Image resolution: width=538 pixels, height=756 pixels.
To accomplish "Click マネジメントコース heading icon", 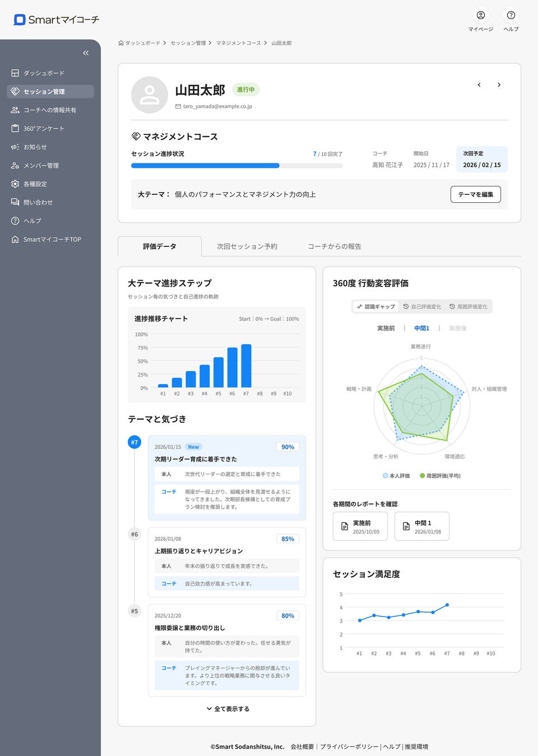I will pyautogui.click(x=136, y=136).
